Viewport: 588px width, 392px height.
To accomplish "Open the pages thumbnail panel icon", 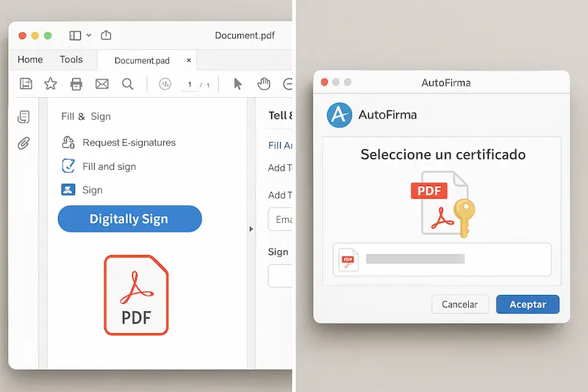I will pos(24,117).
